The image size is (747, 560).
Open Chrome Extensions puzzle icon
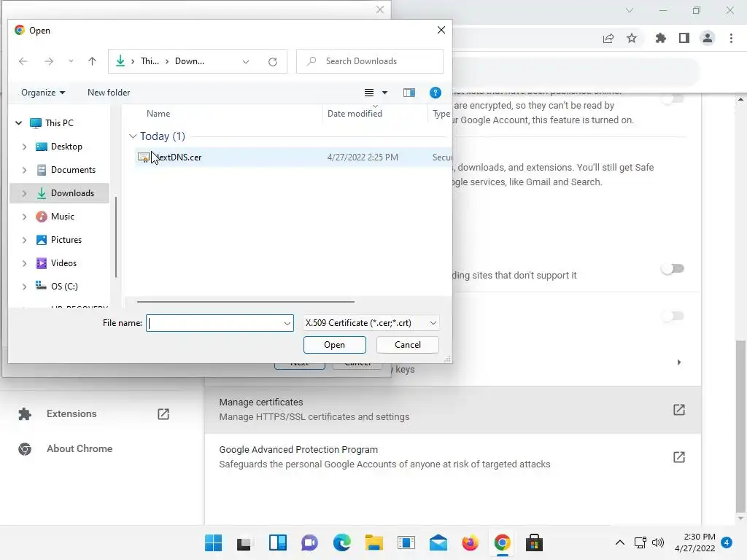(x=660, y=38)
